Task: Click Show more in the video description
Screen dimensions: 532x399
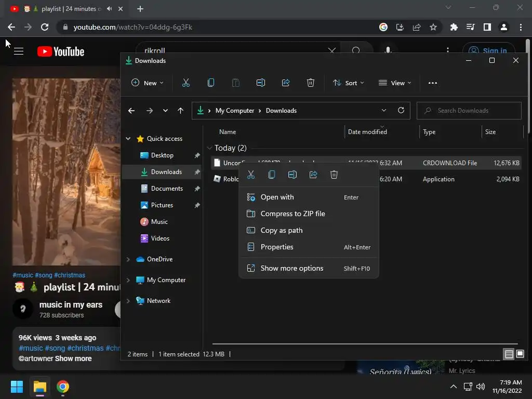Action: click(x=73, y=358)
